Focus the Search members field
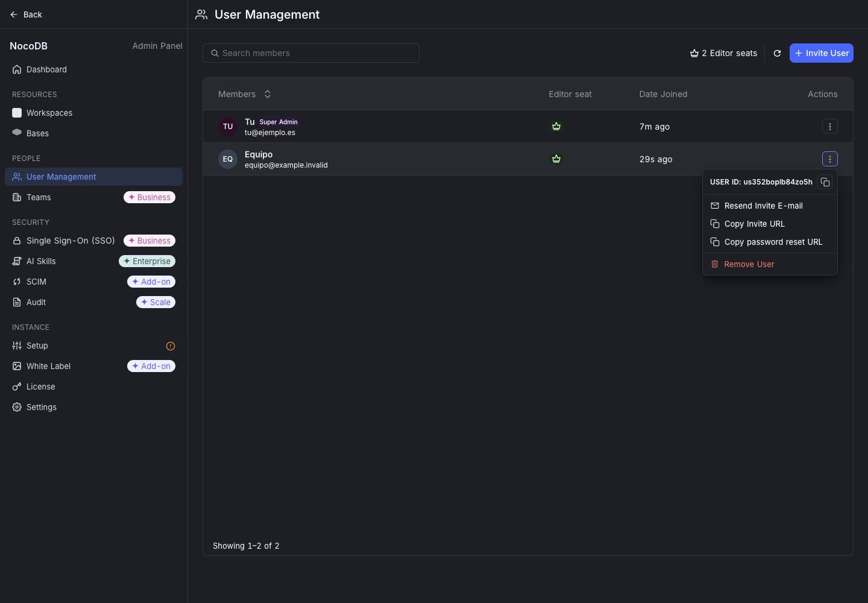Screen dimensions: 868x603 coord(311,53)
